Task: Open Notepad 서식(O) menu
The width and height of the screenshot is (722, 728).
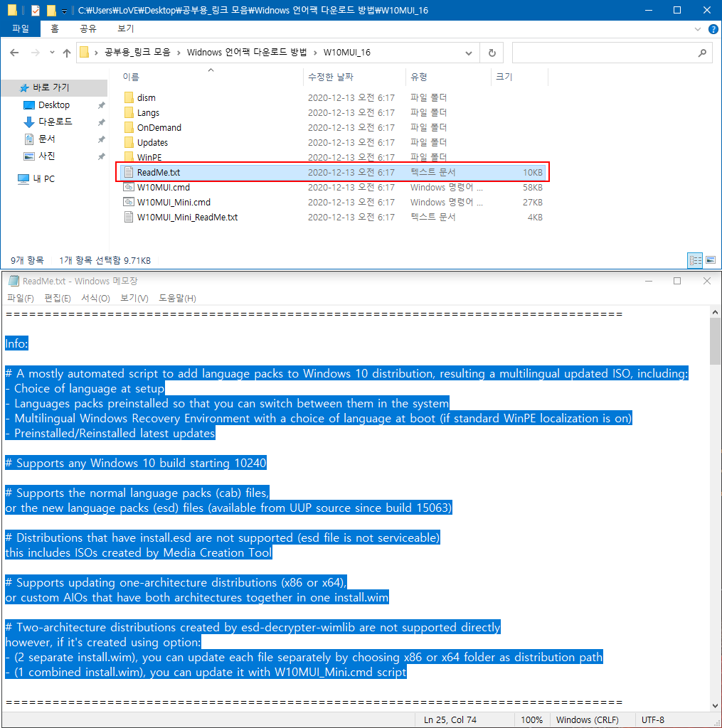Action: [96, 298]
